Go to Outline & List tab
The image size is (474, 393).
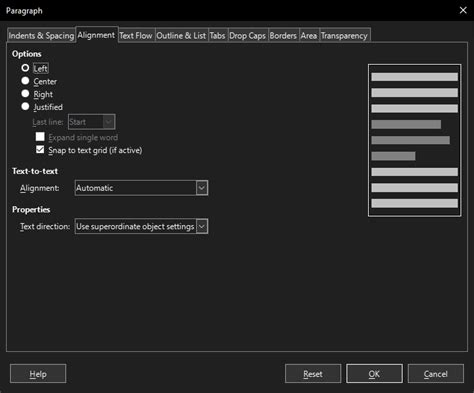[181, 36]
